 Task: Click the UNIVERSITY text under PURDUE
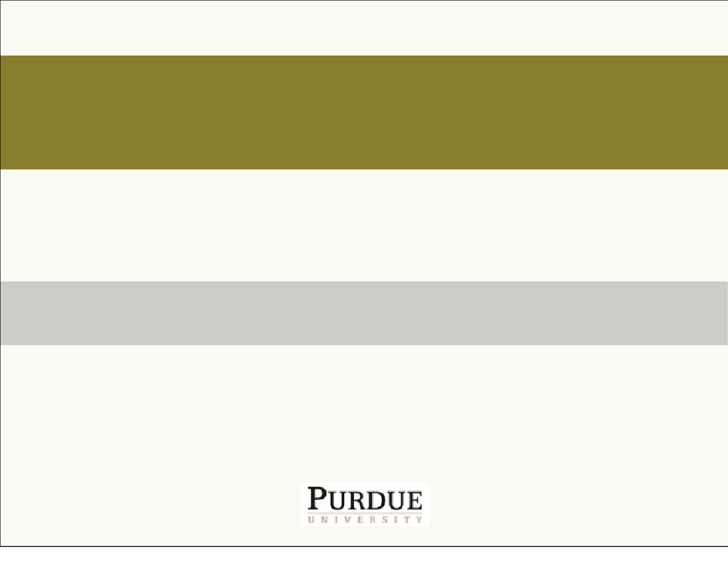[365, 520]
